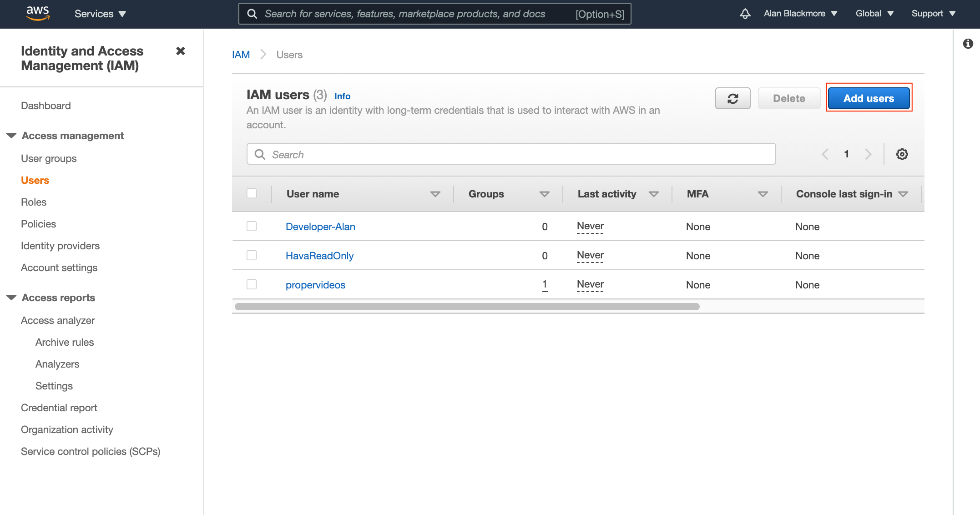Select the checkbox for Developer-Alan
This screenshot has height=515, width=980.
pos(252,226)
